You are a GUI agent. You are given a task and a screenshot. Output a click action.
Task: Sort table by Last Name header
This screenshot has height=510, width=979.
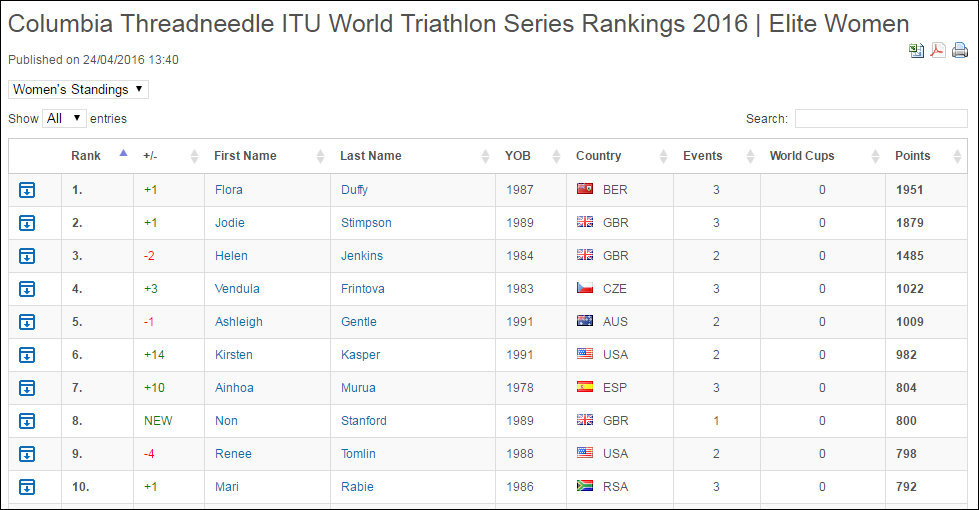370,156
